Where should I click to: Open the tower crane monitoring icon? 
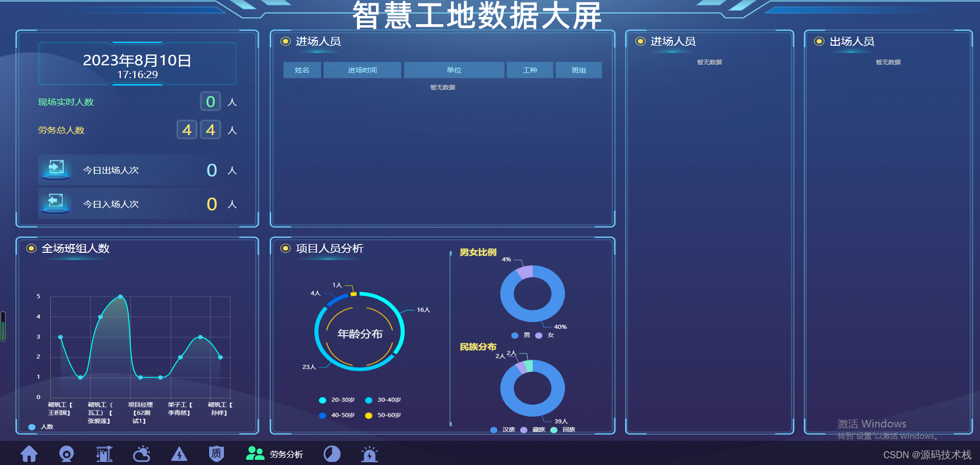104,454
